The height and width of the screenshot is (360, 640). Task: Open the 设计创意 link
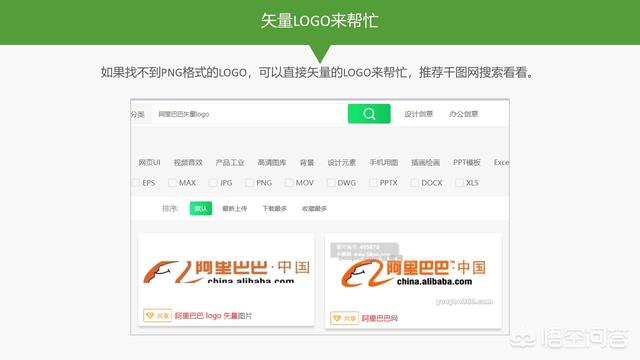coord(418,114)
